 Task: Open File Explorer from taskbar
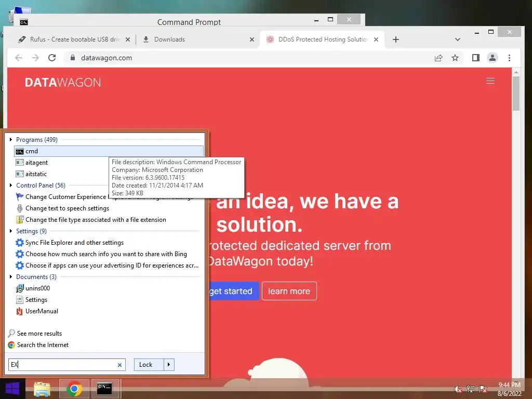tap(42, 389)
